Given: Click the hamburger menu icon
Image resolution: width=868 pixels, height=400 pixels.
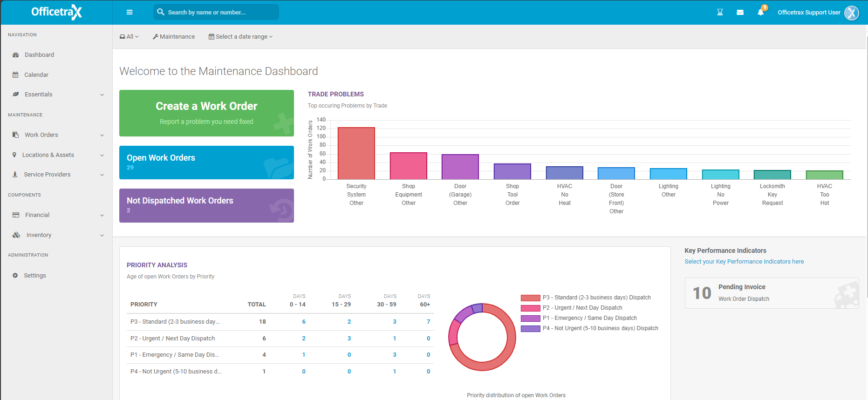Looking at the screenshot, I should click(130, 13).
